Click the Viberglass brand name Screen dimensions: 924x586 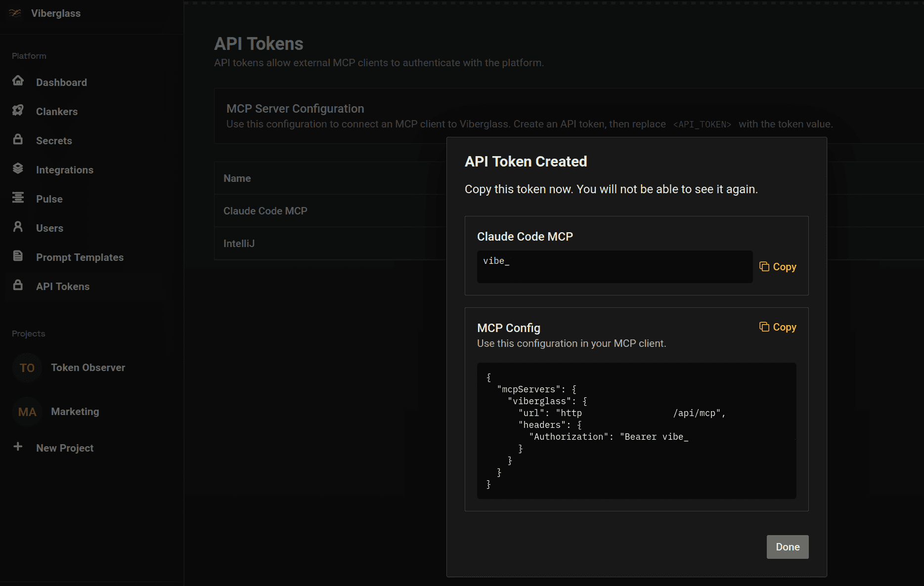[x=56, y=13]
